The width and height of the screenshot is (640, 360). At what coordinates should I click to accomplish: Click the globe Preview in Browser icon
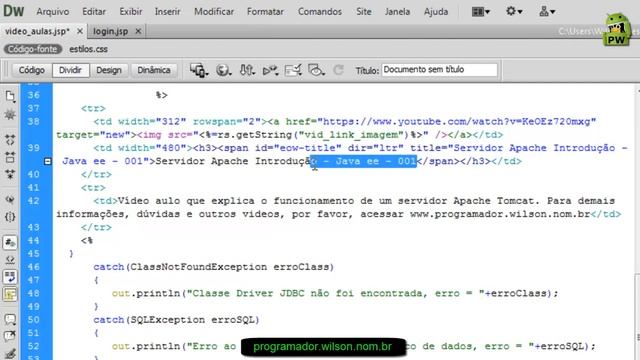(223, 70)
